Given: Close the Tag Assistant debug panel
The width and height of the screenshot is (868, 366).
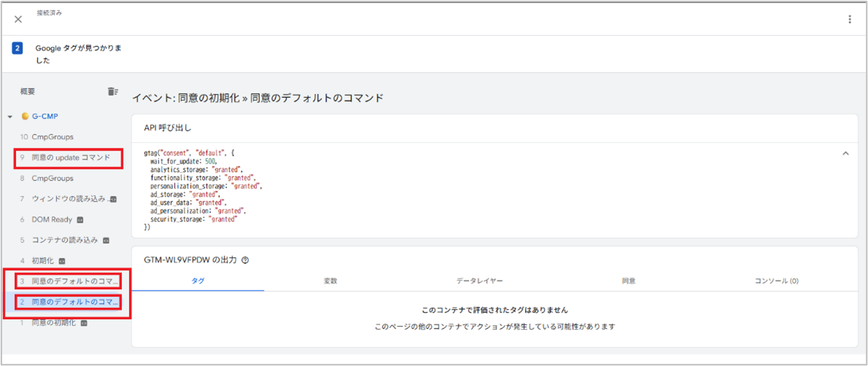Looking at the screenshot, I should pyautogui.click(x=18, y=20).
